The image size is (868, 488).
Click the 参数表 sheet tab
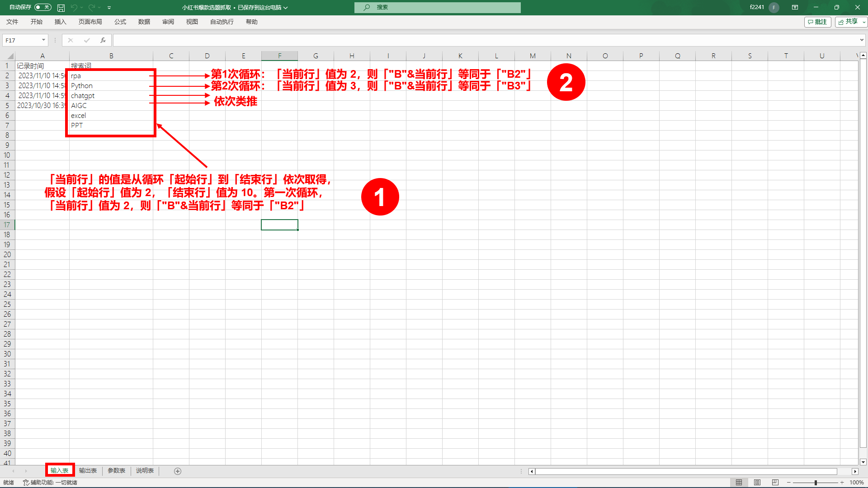coord(116,471)
